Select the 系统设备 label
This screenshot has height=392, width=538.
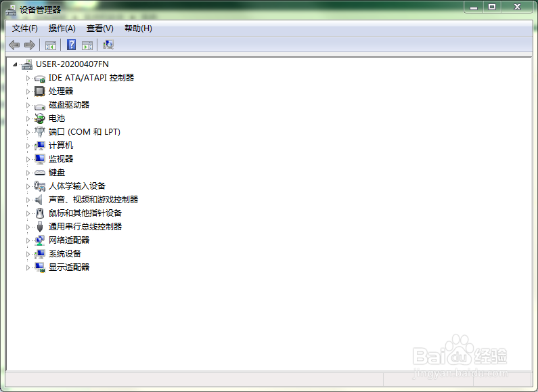[x=65, y=254]
